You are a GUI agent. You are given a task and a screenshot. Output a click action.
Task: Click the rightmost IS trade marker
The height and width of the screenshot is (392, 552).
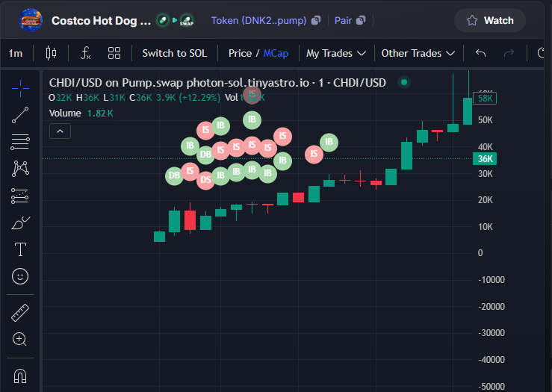pos(314,154)
